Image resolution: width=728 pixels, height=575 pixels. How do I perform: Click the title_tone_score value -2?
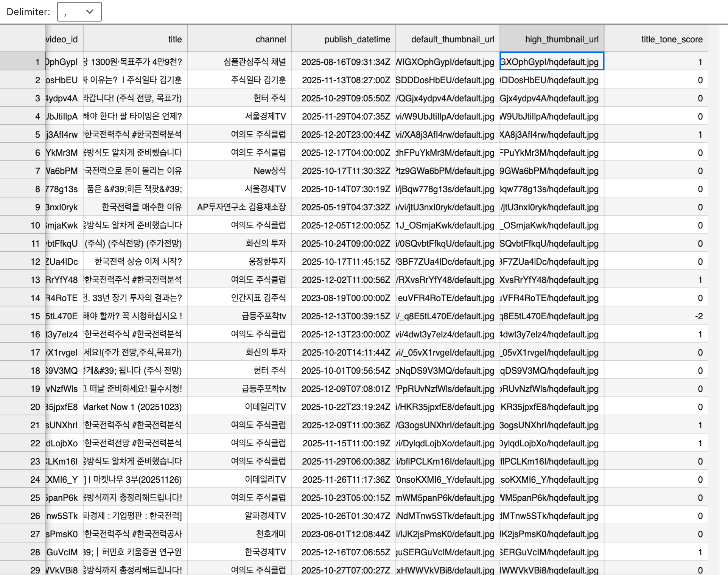coord(655,316)
